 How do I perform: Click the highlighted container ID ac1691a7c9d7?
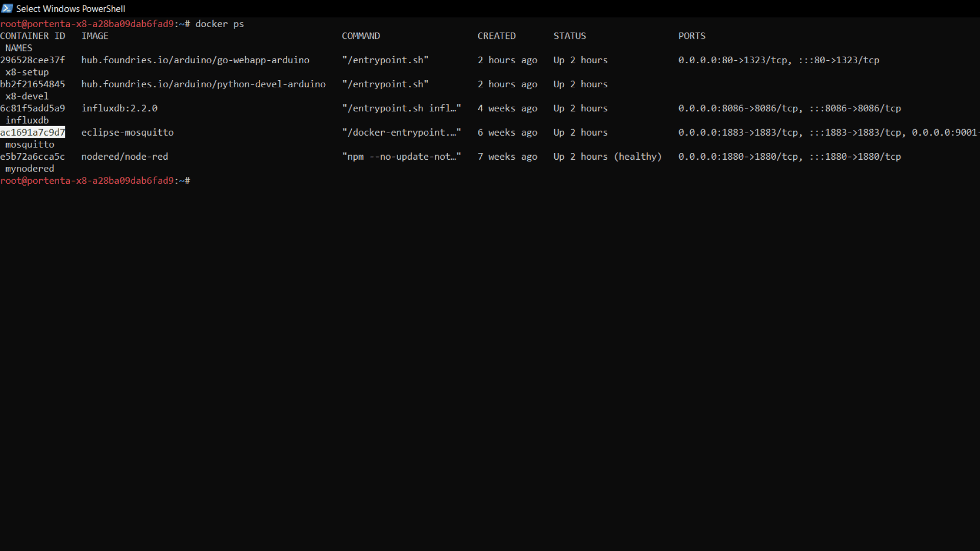coord(33,132)
